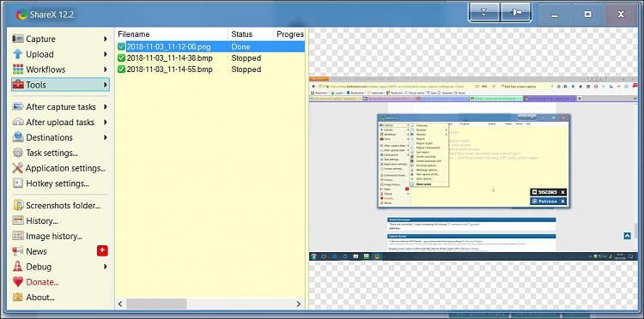The height and width of the screenshot is (319, 644).
Task: Sort list by Filename column header
Action: click(x=171, y=34)
